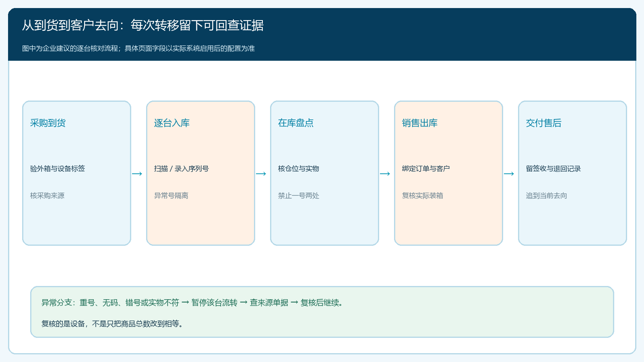644x362 pixels.
Task: Select the text "验外箱与设备标签"
Action: [58, 169]
